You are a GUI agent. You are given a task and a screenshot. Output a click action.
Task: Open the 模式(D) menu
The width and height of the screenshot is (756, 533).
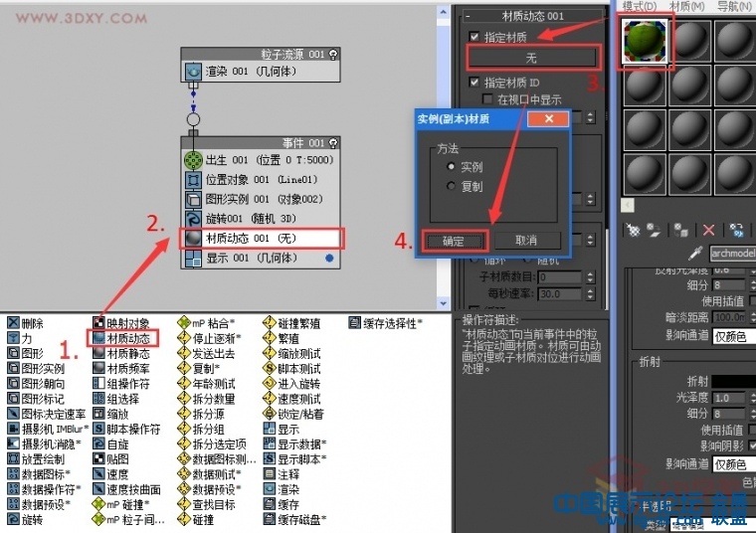[640, 6]
